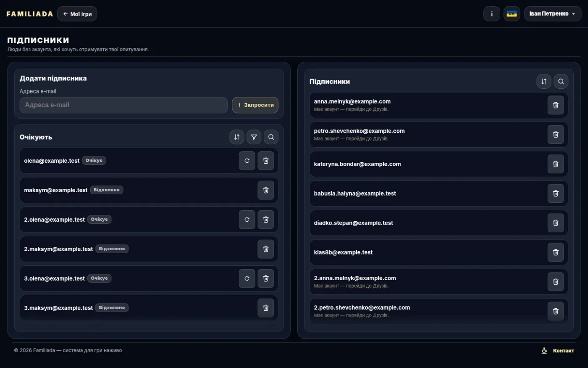Open the Ukrainian flag language selector
Viewport: 588px width, 368px height.
pyautogui.click(x=512, y=14)
